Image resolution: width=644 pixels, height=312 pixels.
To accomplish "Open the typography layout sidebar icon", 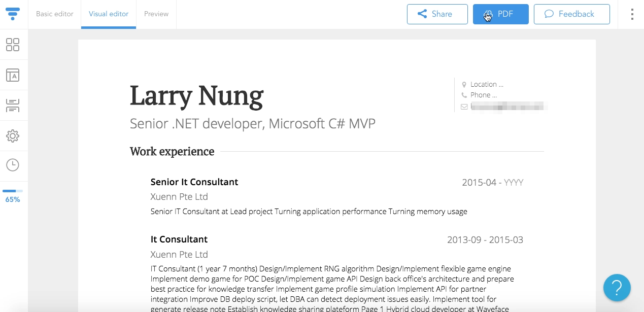I will coord(13,75).
